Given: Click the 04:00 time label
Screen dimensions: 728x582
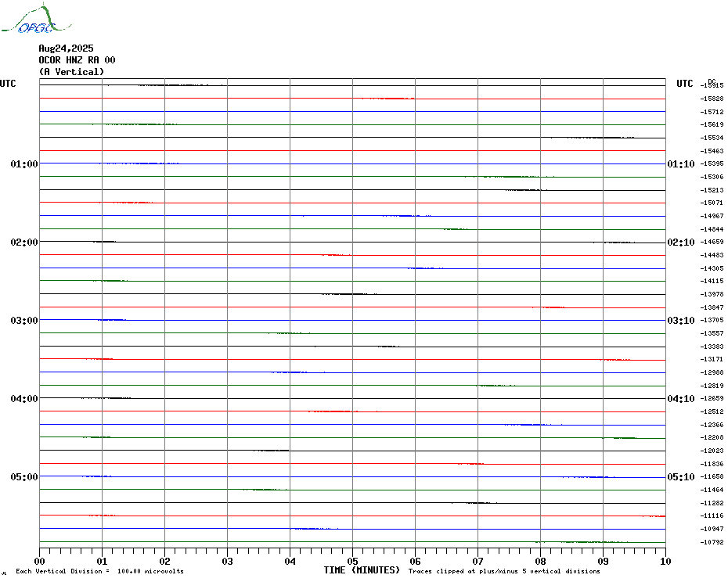Looking at the screenshot, I should coord(24,399).
